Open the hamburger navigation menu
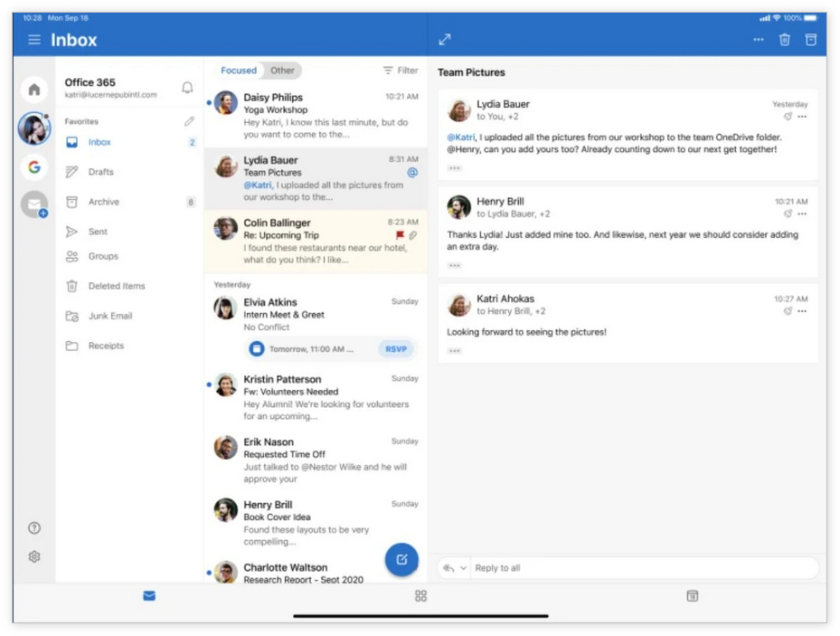This screenshot has height=636, width=840. pos(34,40)
